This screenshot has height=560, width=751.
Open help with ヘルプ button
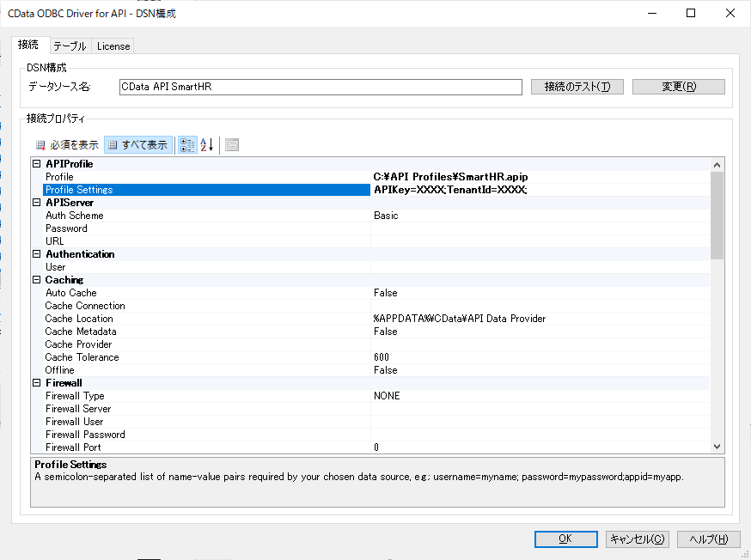(709, 539)
